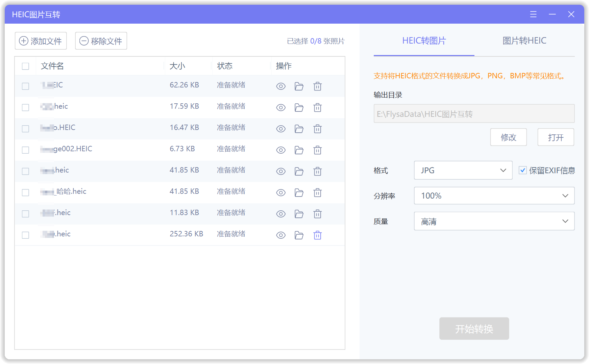Open folder for the 11.83 KB file
This screenshot has width=589, height=364.
[299, 214]
